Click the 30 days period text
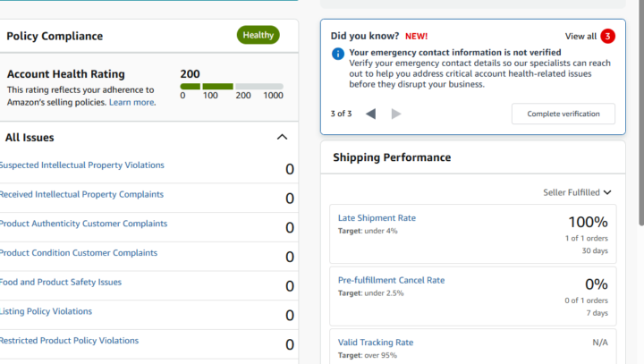Screen dimensions: 644x364 click(595, 250)
